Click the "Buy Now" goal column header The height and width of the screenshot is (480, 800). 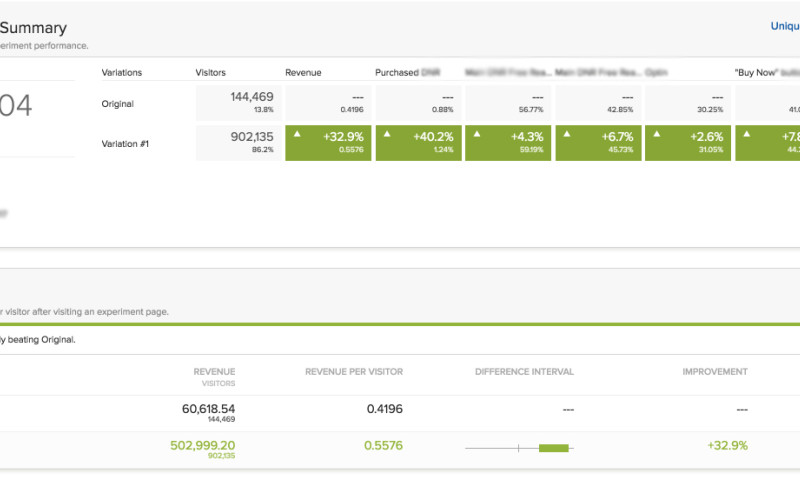point(766,73)
